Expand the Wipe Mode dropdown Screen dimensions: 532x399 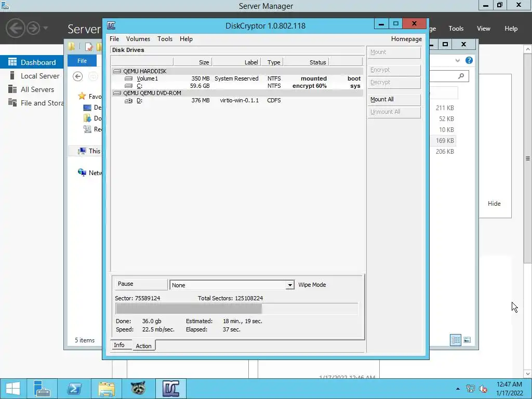(x=290, y=285)
